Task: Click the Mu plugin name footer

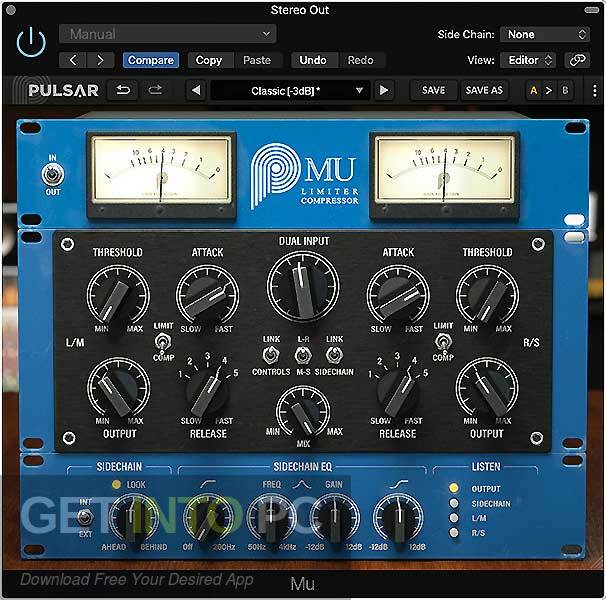Action: pyautogui.click(x=302, y=583)
